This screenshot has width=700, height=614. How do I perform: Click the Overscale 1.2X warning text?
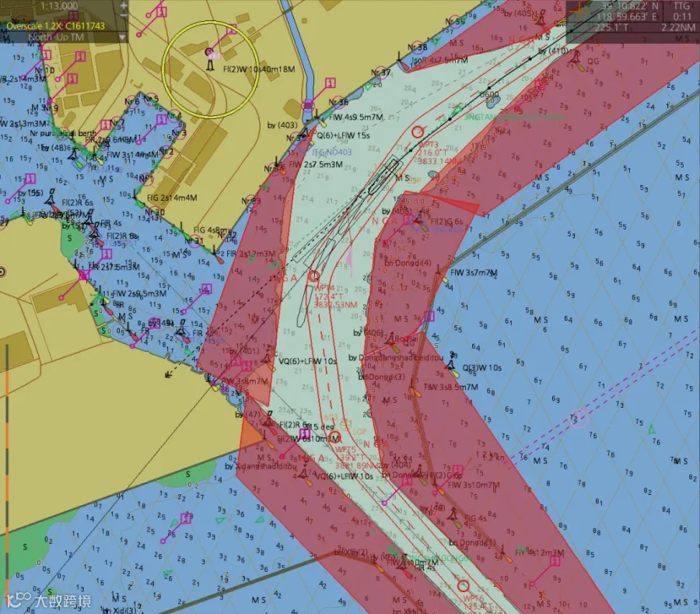point(55,26)
